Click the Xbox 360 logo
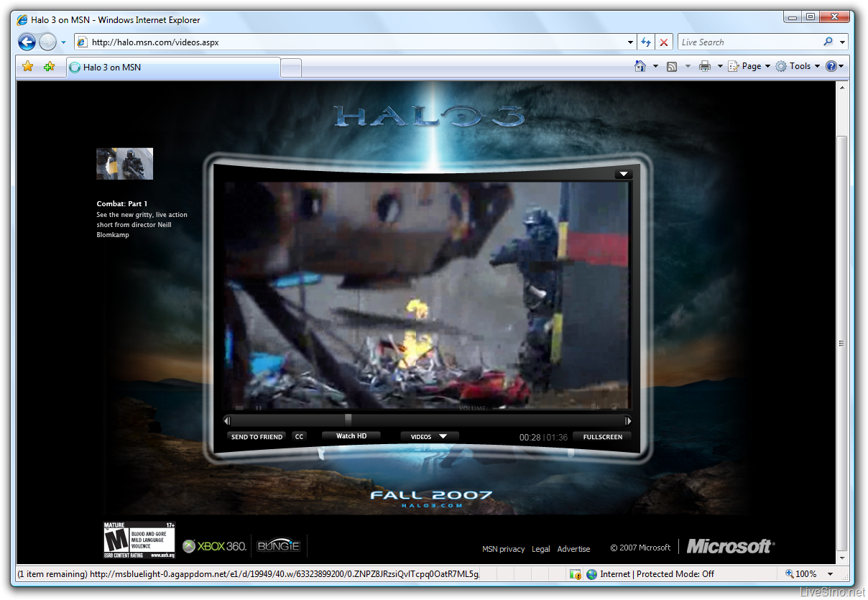Screen dimensions: 868x600 214,546
